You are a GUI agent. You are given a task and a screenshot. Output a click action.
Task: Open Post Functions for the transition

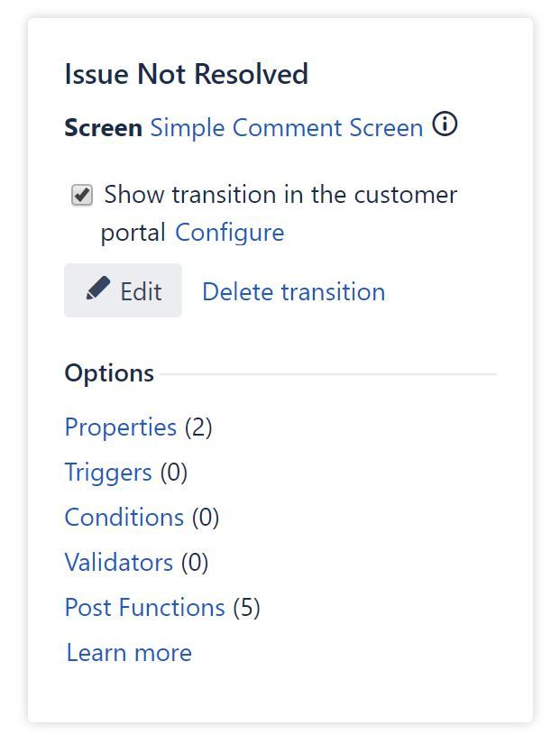click(x=144, y=608)
